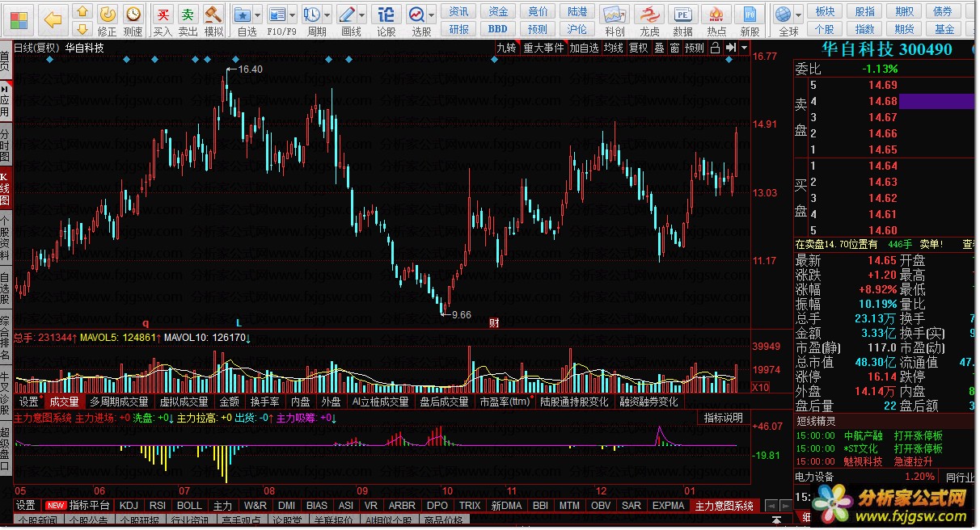Switch to the BOLL indicator tab
Screen dimensions: 980x530
click(x=189, y=506)
